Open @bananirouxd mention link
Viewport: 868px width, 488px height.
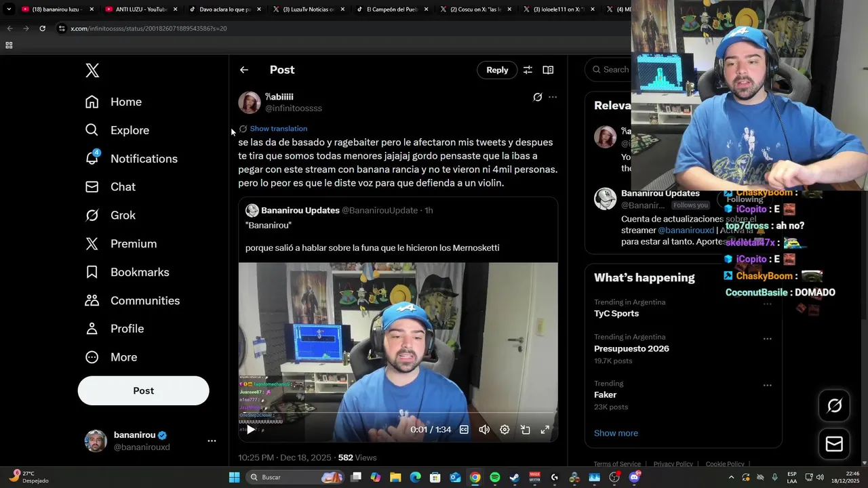686,230
